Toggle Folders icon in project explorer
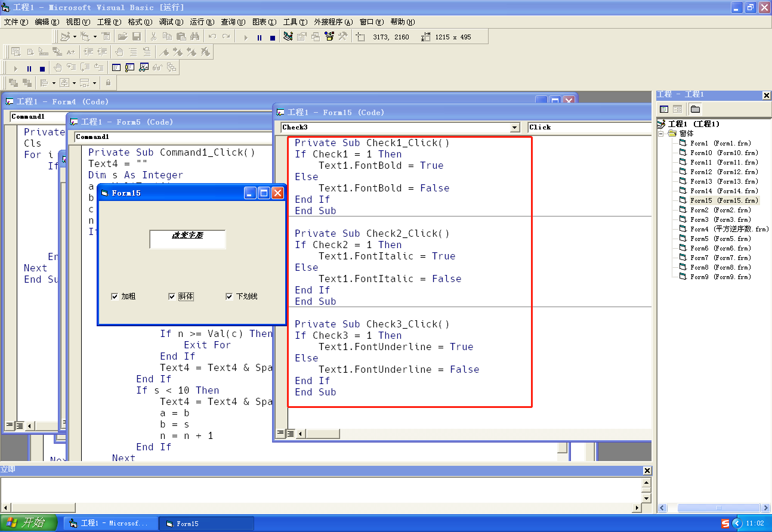 point(695,109)
